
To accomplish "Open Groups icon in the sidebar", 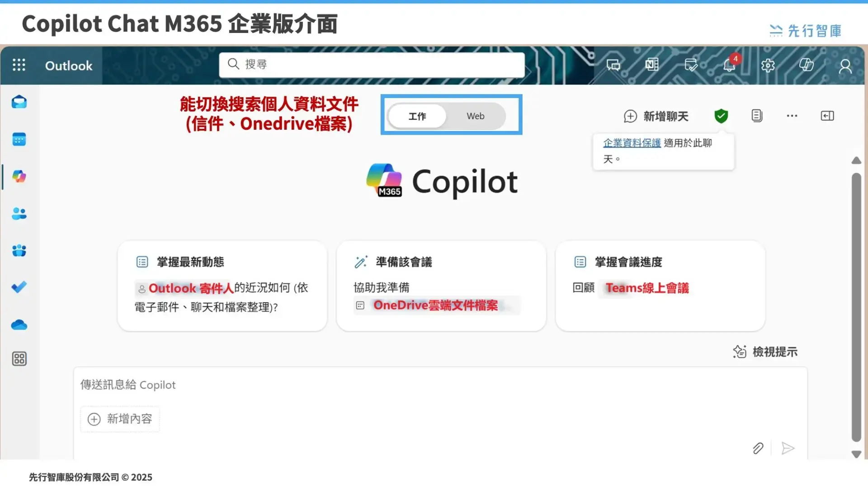I will point(19,250).
